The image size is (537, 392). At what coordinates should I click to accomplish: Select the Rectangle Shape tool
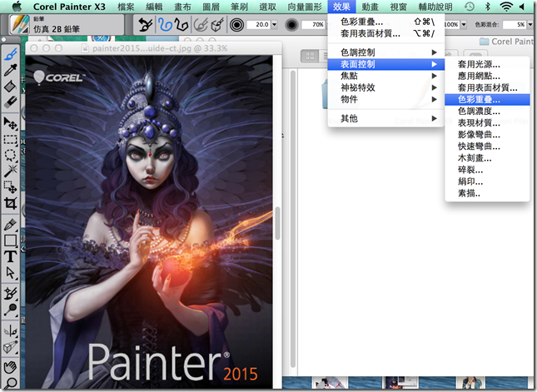click(10, 241)
